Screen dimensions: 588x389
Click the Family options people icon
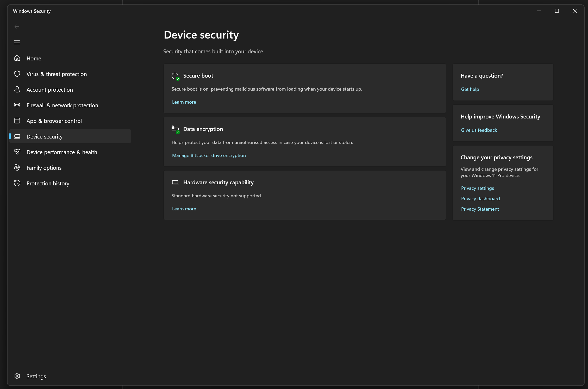tap(17, 167)
